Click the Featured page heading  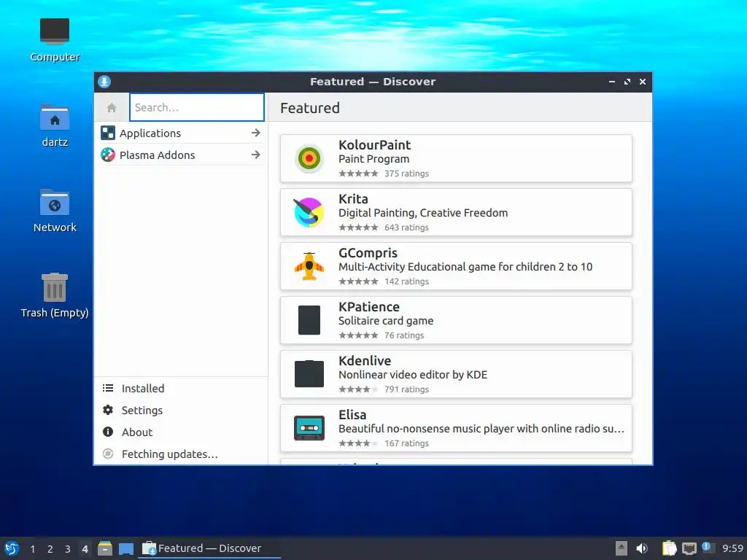[x=309, y=108]
